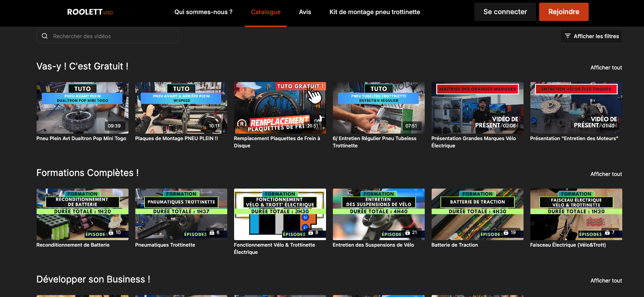This screenshot has height=297, width=644.
Task: Expand Formations Complètes with Afficher tout
Action: click(606, 174)
